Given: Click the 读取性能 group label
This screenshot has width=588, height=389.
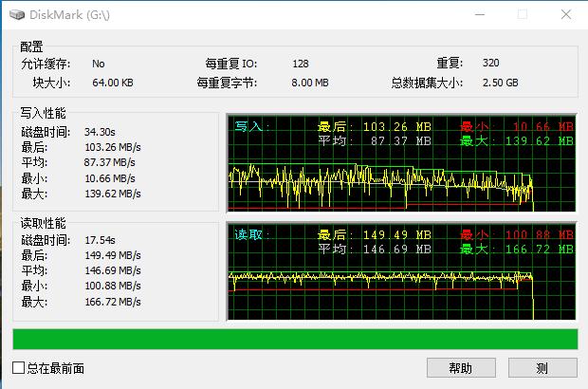Looking at the screenshot, I should (x=43, y=223).
